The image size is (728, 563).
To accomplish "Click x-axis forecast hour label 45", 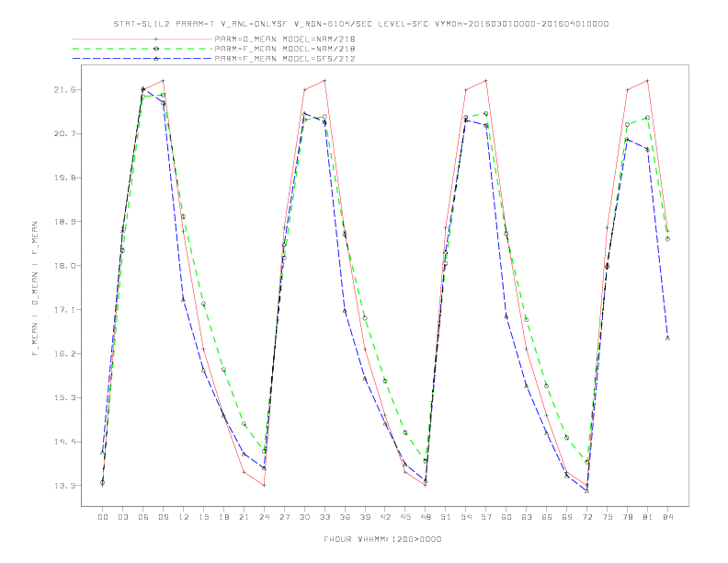I will [x=405, y=517].
